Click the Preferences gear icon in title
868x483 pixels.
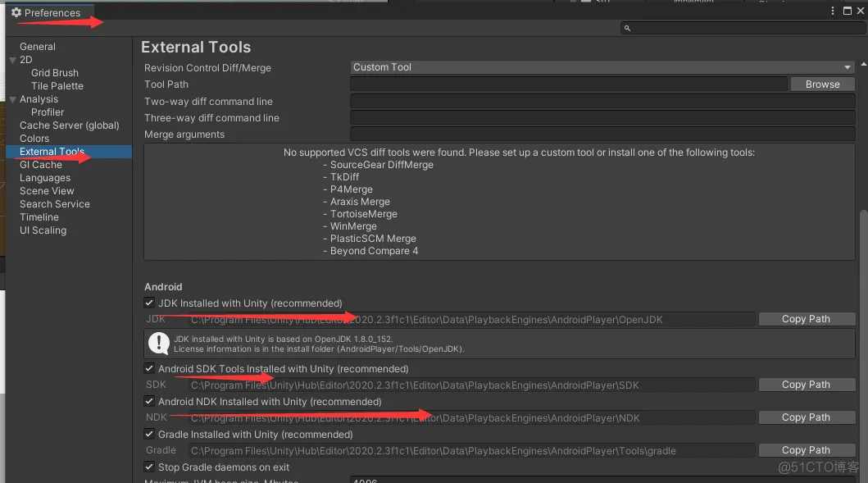tap(16, 13)
